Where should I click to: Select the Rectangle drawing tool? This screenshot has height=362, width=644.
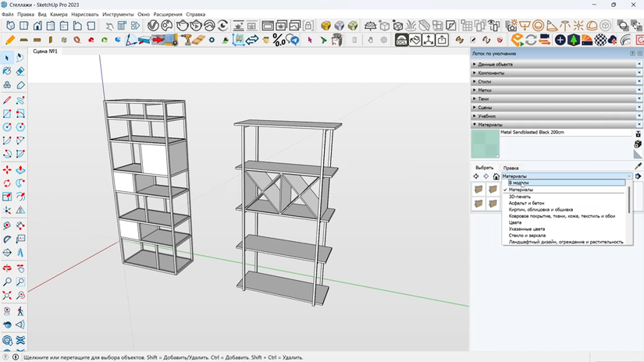(7, 114)
